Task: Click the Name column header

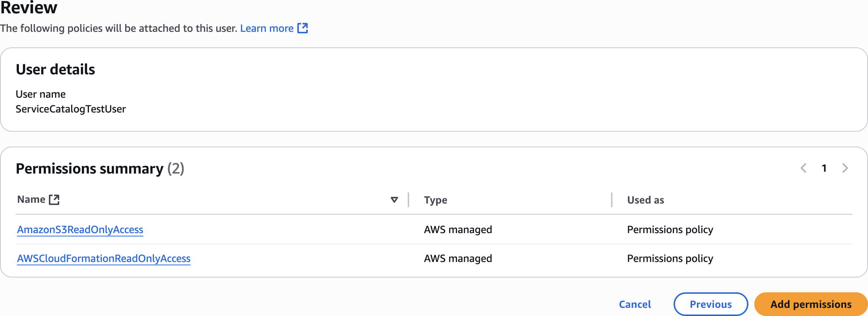Action: coord(31,200)
